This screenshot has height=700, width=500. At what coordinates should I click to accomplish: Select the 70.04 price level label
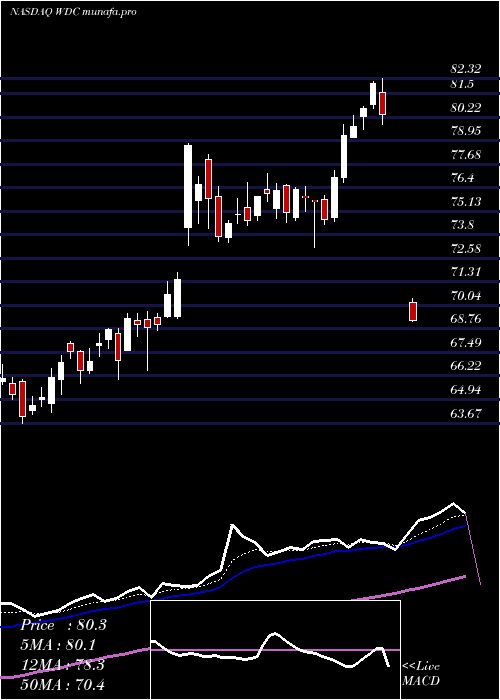point(466,296)
